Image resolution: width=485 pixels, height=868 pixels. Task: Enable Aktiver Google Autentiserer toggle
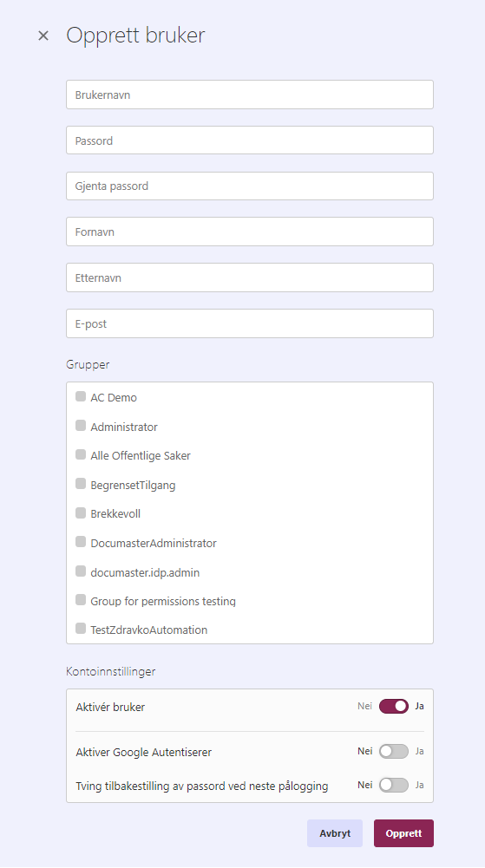(394, 751)
